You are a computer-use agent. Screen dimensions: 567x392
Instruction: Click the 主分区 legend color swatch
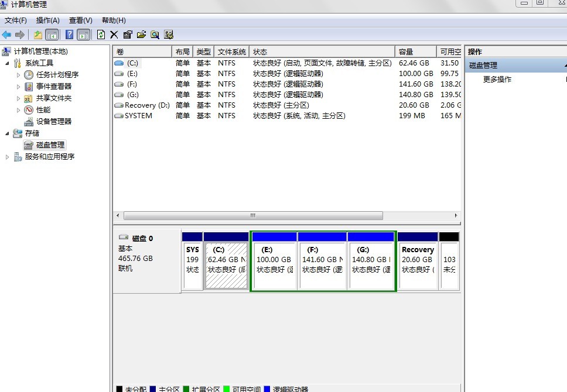(153, 389)
